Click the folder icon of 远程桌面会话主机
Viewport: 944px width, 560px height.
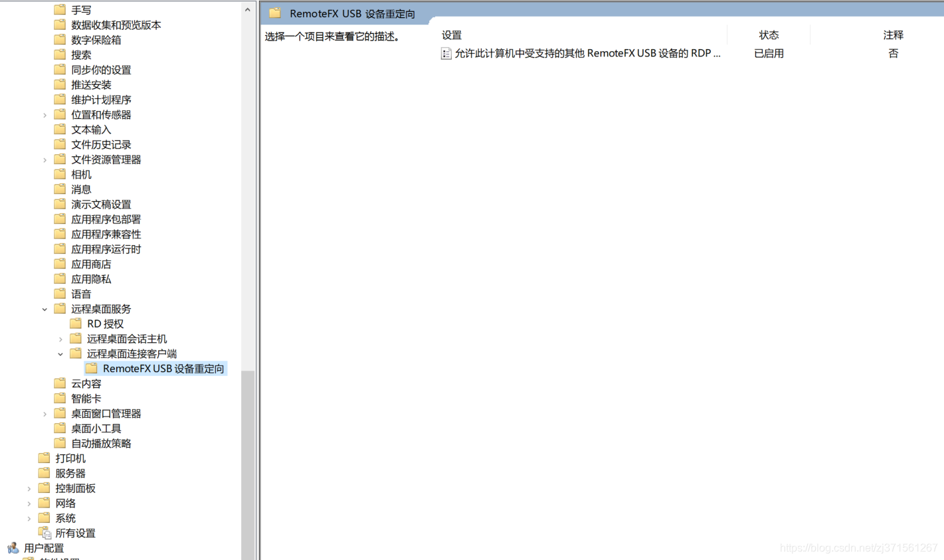point(76,339)
